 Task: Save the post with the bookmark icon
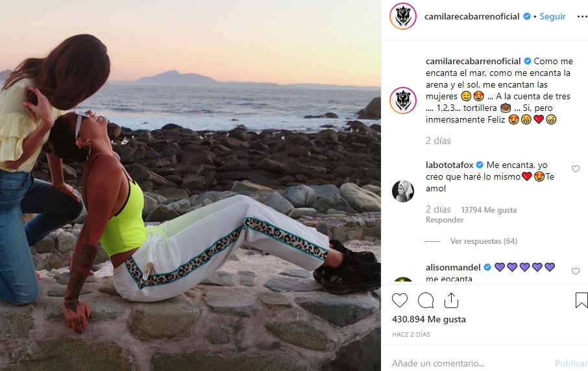(x=582, y=300)
